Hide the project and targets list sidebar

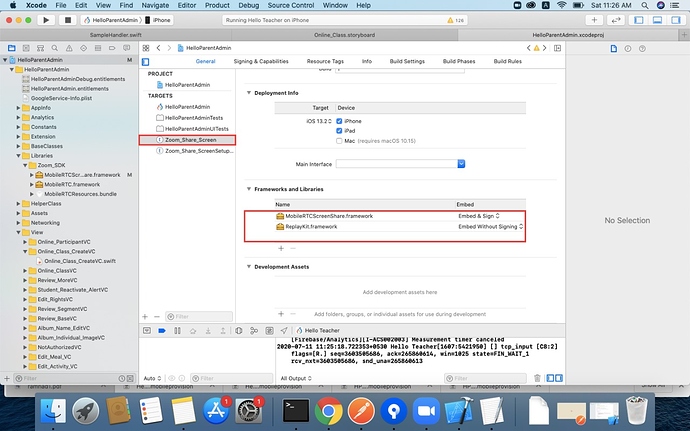click(146, 62)
